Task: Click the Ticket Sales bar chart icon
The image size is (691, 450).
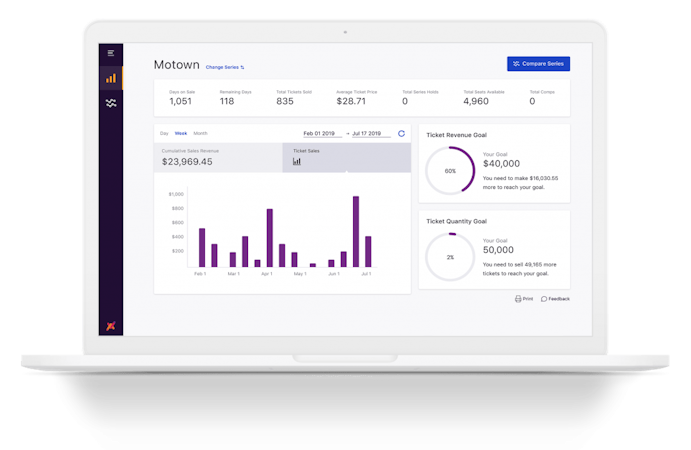Action: [297, 161]
